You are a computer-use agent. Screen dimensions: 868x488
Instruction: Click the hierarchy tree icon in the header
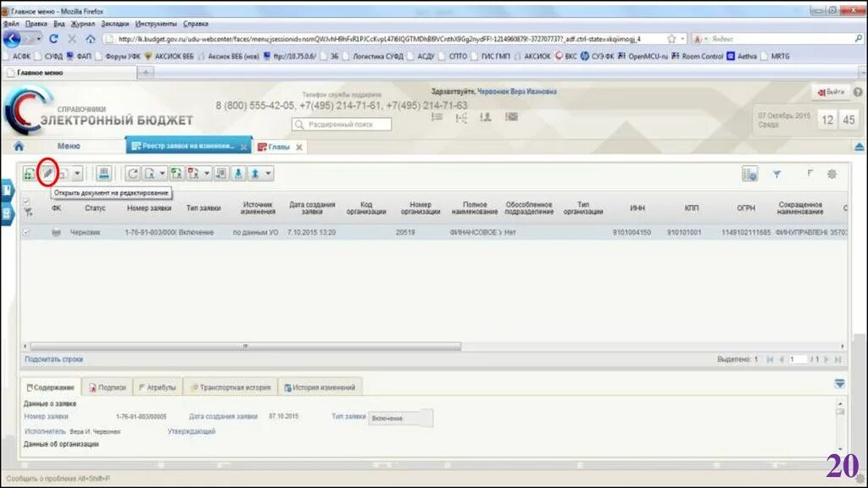pyautogui.click(x=461, y=117)
